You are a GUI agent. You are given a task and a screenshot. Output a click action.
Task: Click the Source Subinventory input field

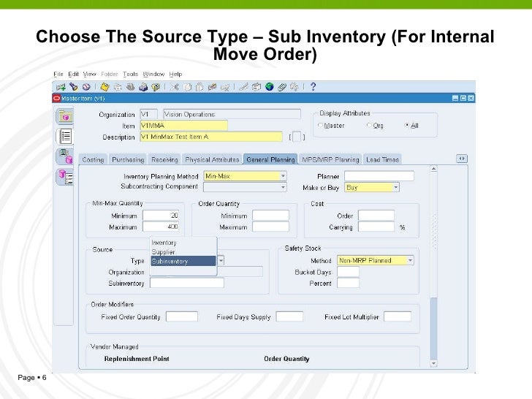click(x=187, y=283)
